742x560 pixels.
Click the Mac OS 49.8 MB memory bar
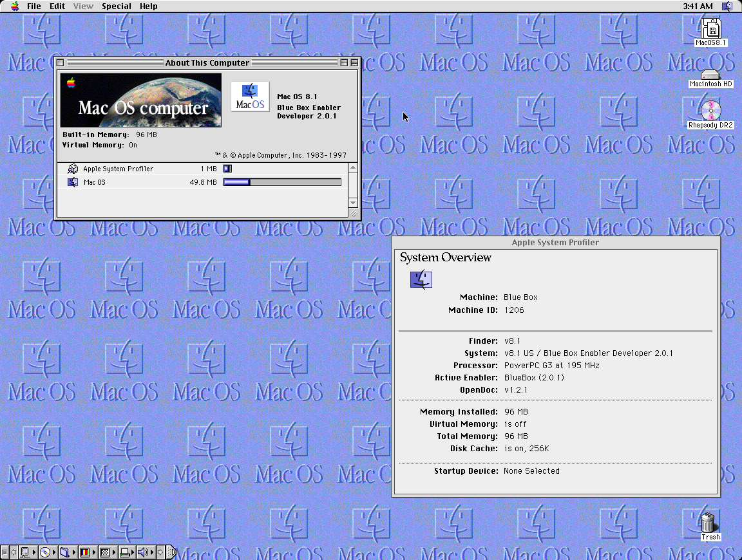coord(282,182)
